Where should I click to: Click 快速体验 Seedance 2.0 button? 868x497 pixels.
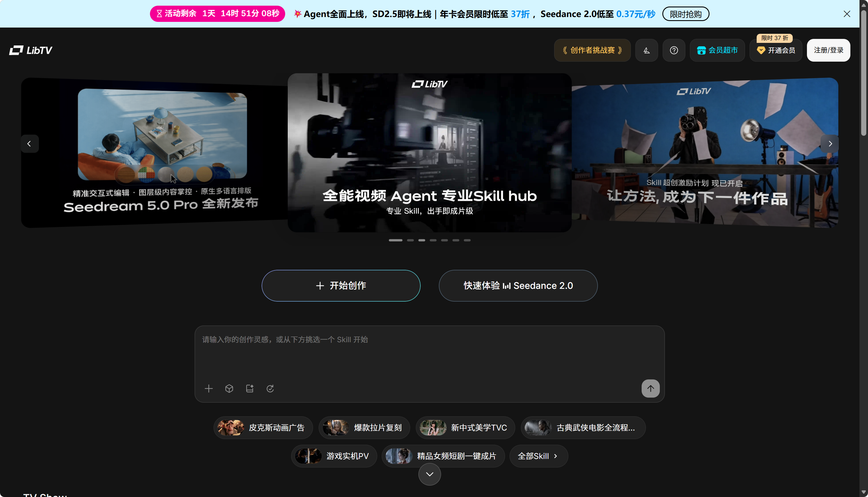518,286
